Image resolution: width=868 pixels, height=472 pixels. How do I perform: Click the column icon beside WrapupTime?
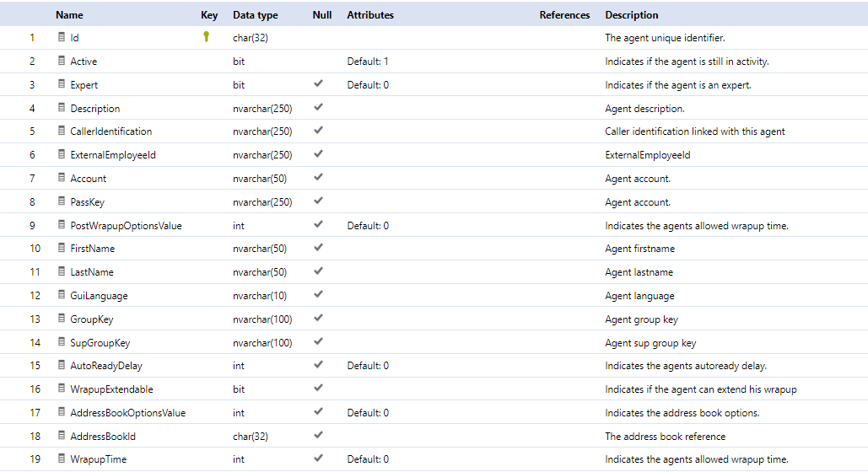pos(62,459)
